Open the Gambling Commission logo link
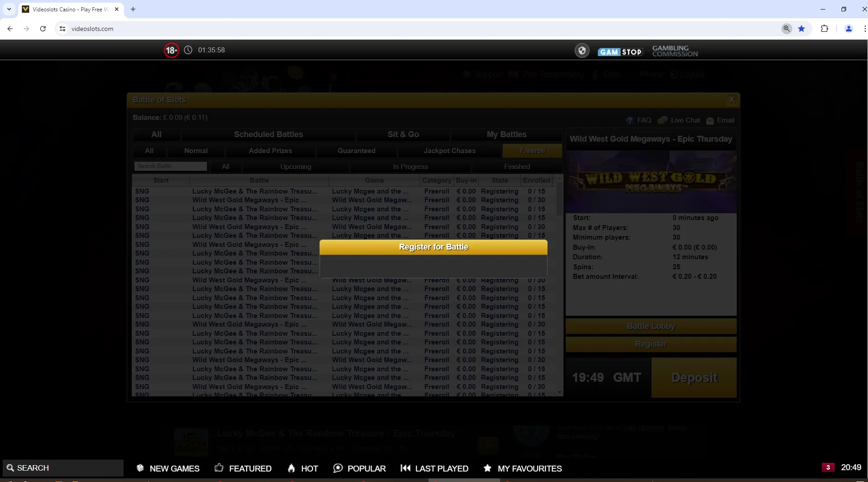 coord(675,51)
